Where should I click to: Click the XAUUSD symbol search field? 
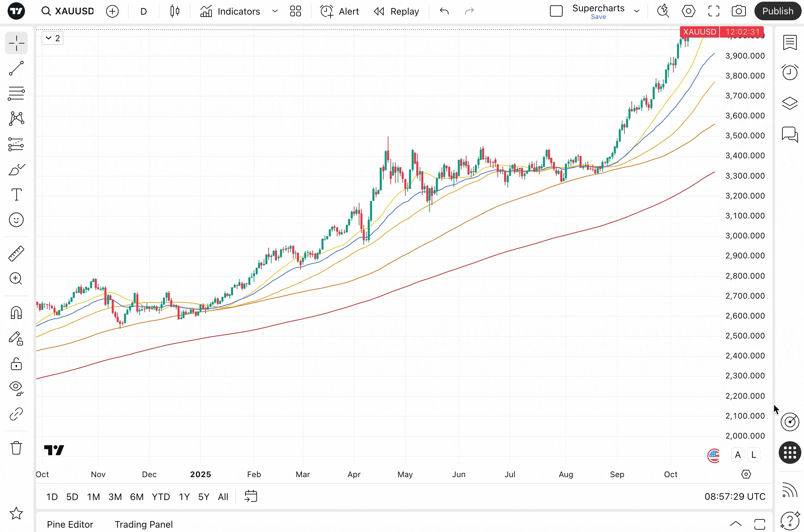click(68, 11)
